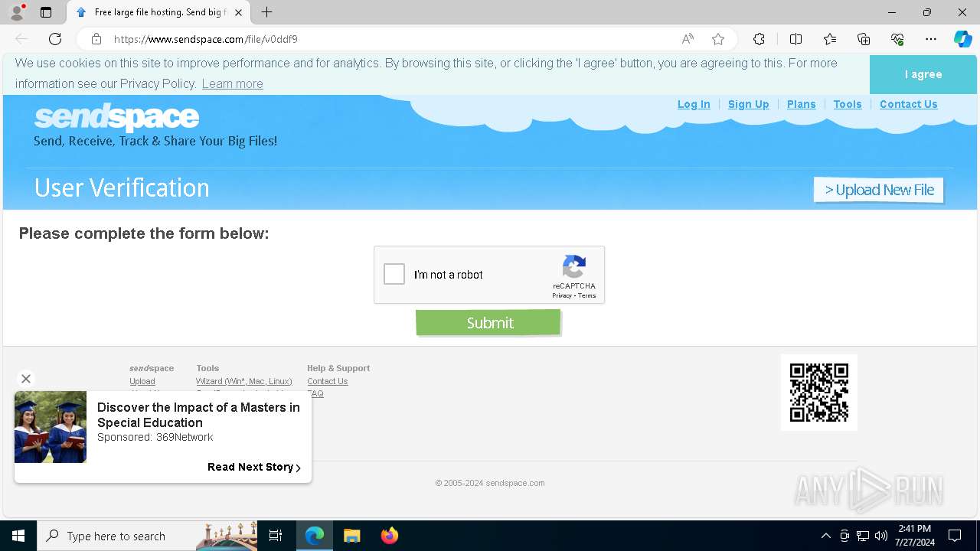Open a new browser tab
This screenshot has width=980, height=551.
click(266, 12)
